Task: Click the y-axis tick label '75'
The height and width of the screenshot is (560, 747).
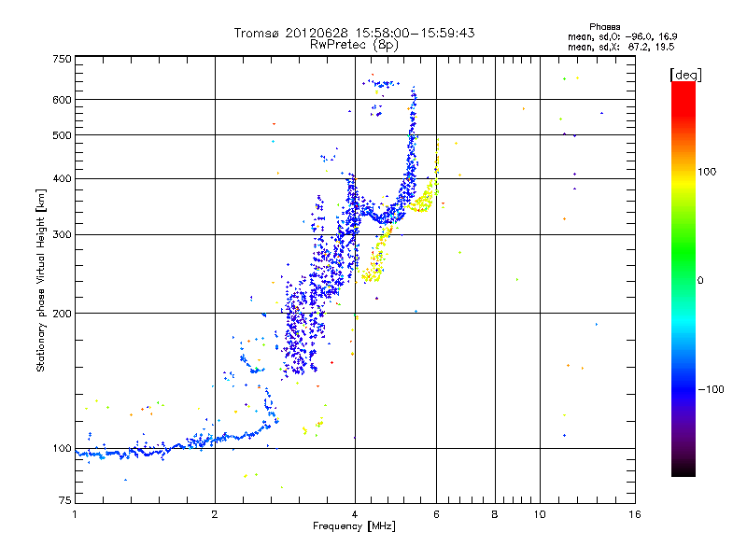Action: coord(65,500)
